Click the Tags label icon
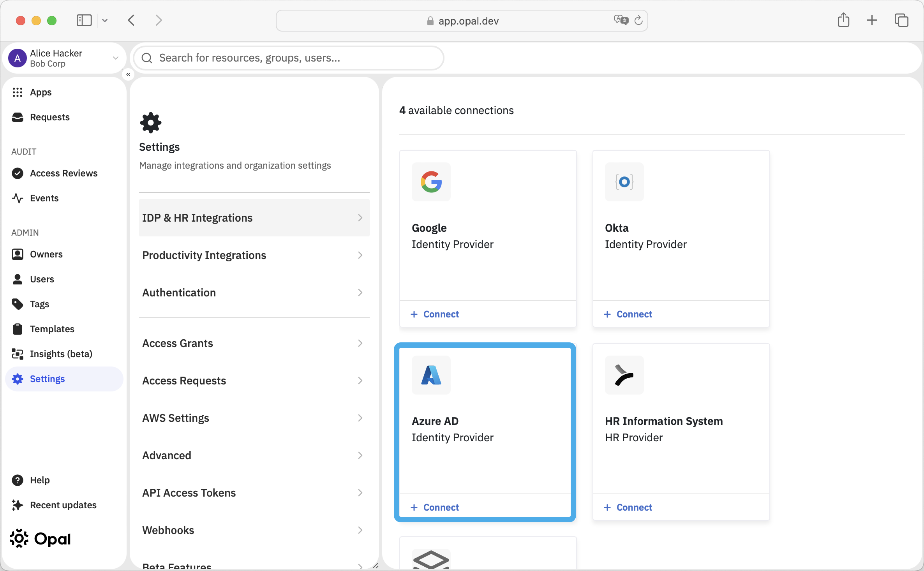924x571 pixels. pos(17,304)
